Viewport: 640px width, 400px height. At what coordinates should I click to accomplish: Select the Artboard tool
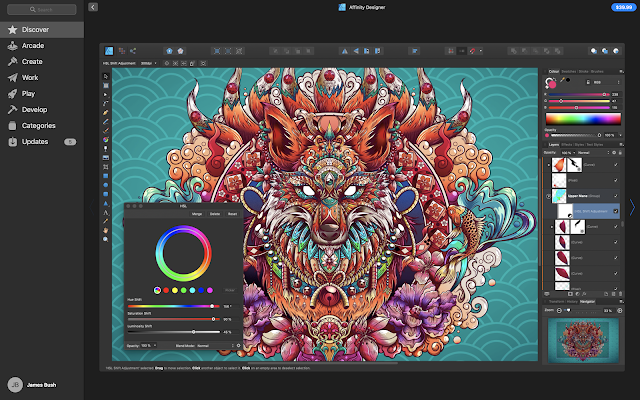(106, 85)
